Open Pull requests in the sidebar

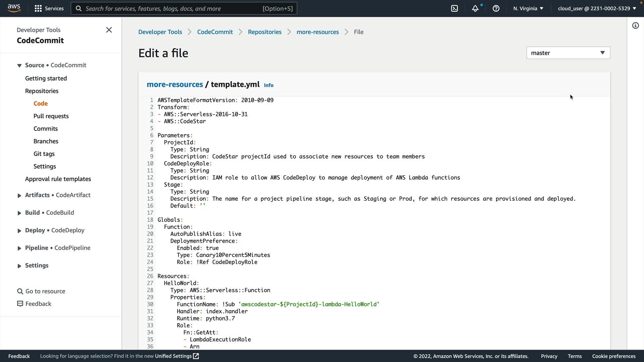click(51, 116)
